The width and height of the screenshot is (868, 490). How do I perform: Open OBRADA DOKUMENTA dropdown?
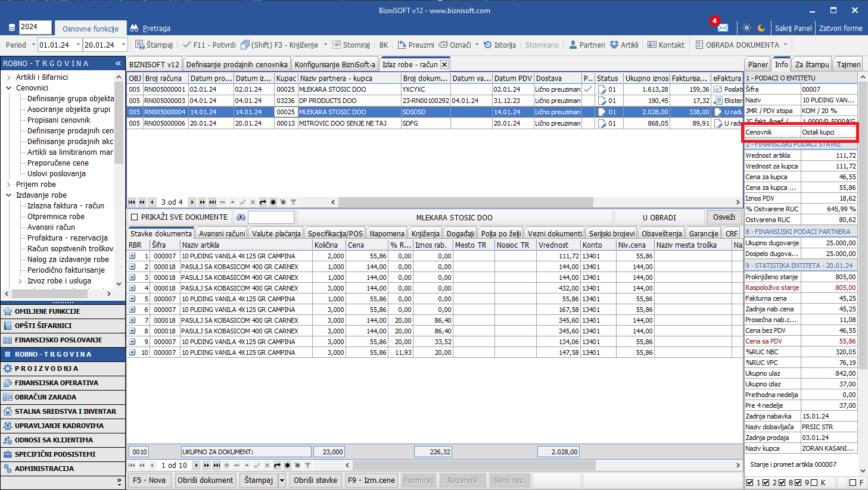click(742, 45)
